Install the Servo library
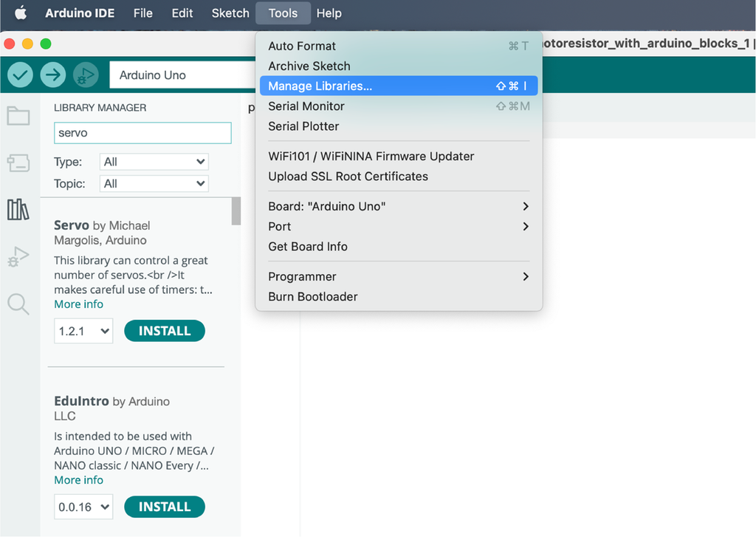Image resolution: width=756 pixels, height=537 pixels. (164, 332)
